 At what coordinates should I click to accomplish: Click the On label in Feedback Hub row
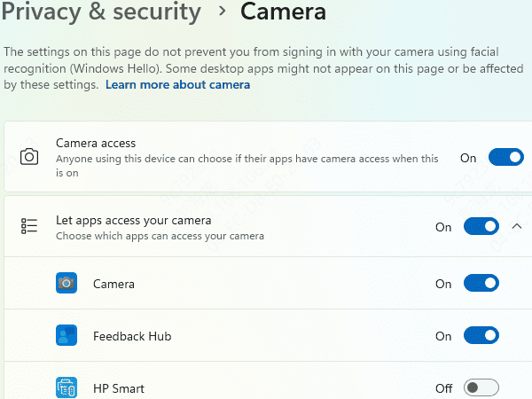(443, 336)
